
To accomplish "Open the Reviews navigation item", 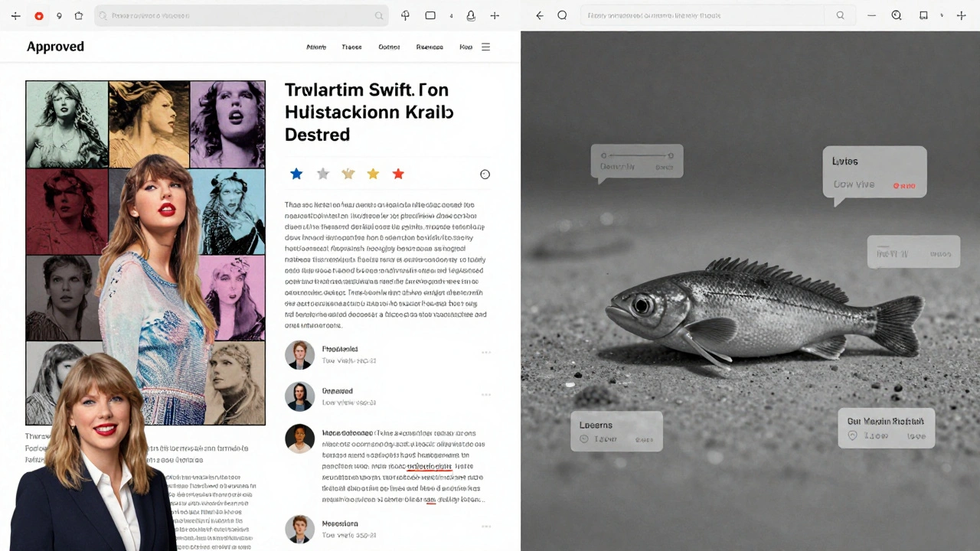I will pos(430,47).
